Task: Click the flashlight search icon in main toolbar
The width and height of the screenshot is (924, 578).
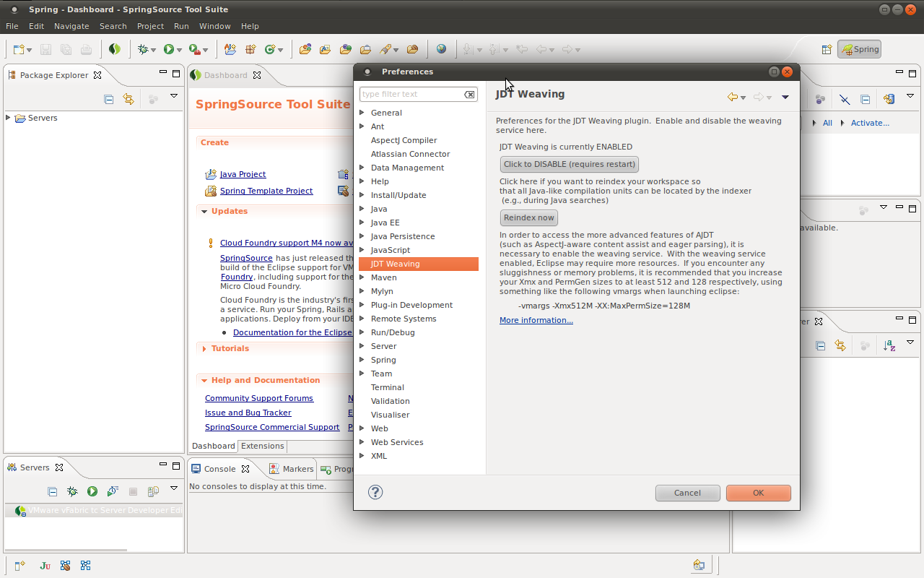Action: (x=385, y=49)
